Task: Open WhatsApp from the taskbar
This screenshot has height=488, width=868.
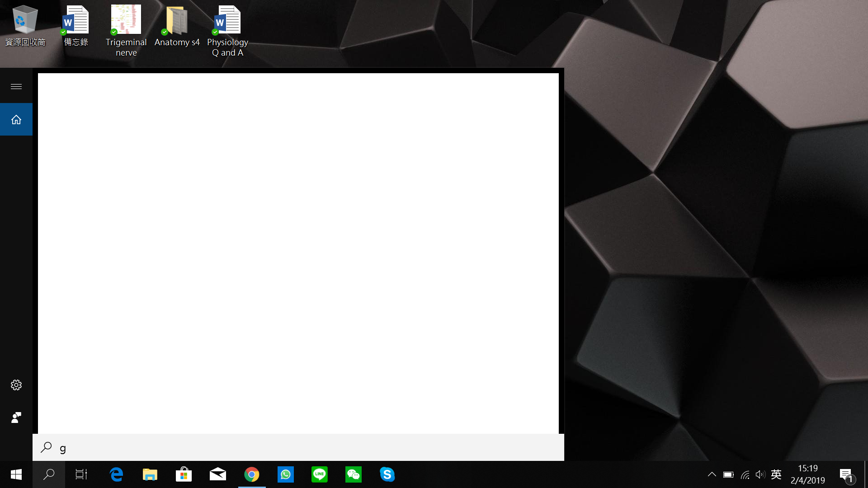Action: point(286,474)
